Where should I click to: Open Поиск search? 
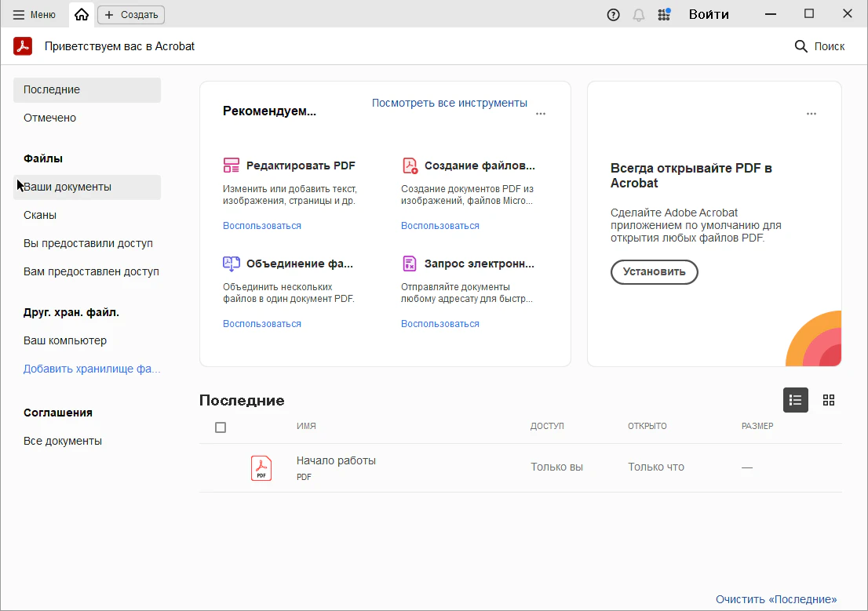(x=820, y=46)
